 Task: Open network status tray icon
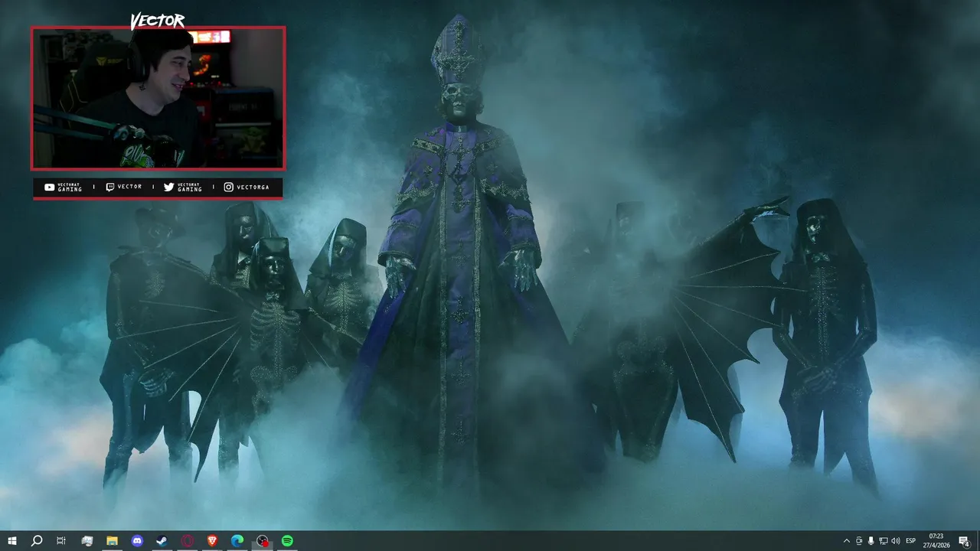tap(884, 540)
